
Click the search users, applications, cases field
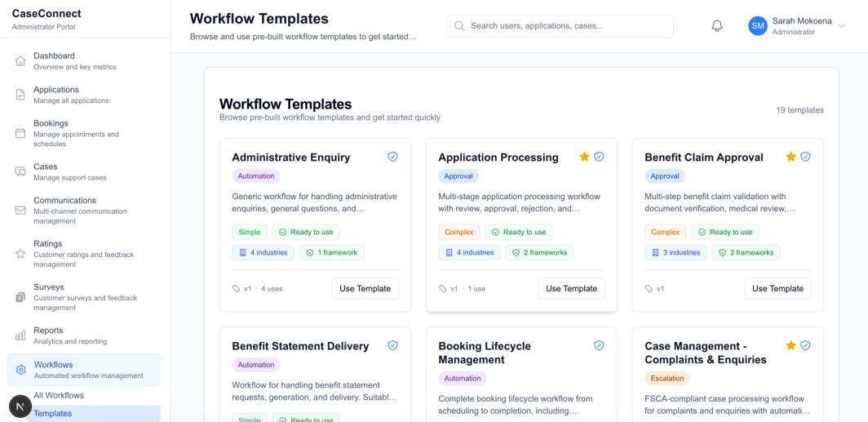pos(560,26)
